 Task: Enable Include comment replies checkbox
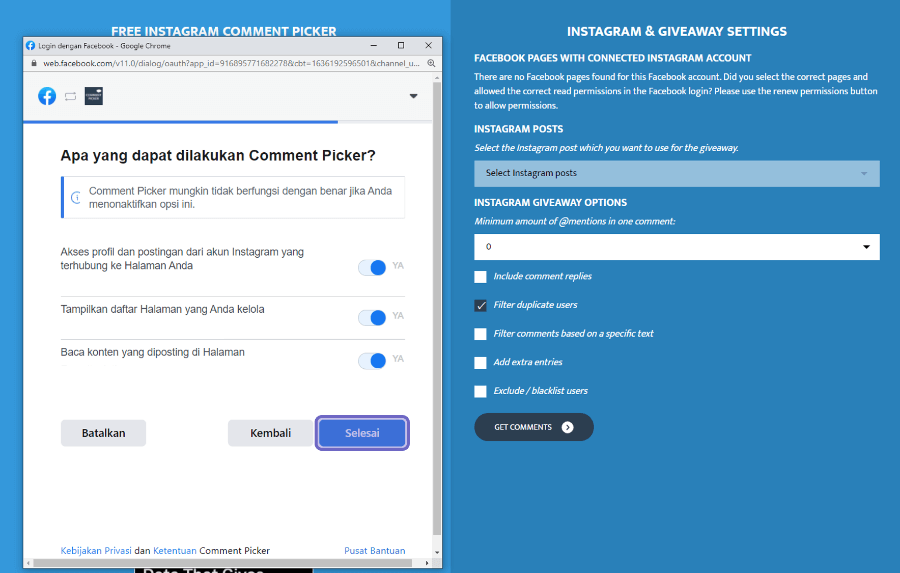tap(480, 277)
